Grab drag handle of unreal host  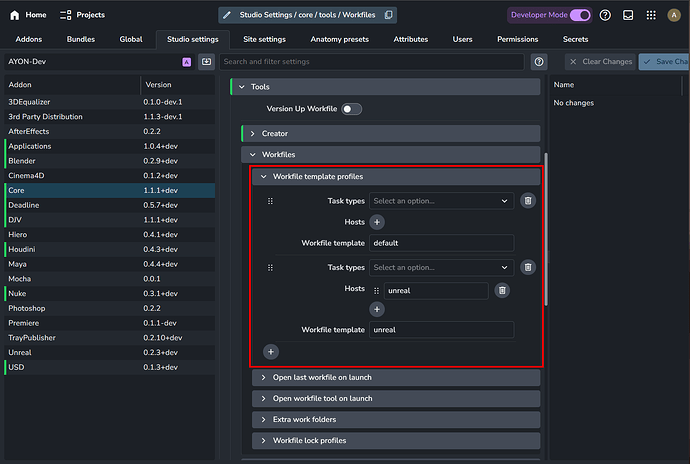(376, 291)
